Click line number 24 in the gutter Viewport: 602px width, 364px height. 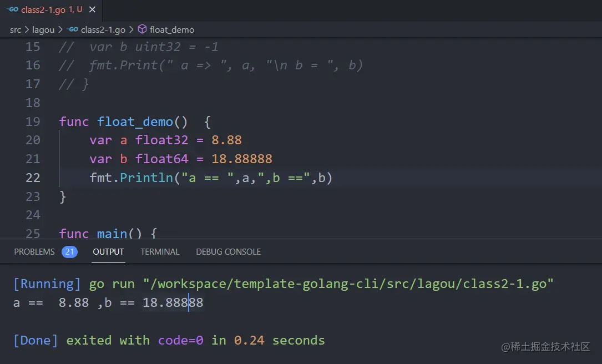pos(33,215)
